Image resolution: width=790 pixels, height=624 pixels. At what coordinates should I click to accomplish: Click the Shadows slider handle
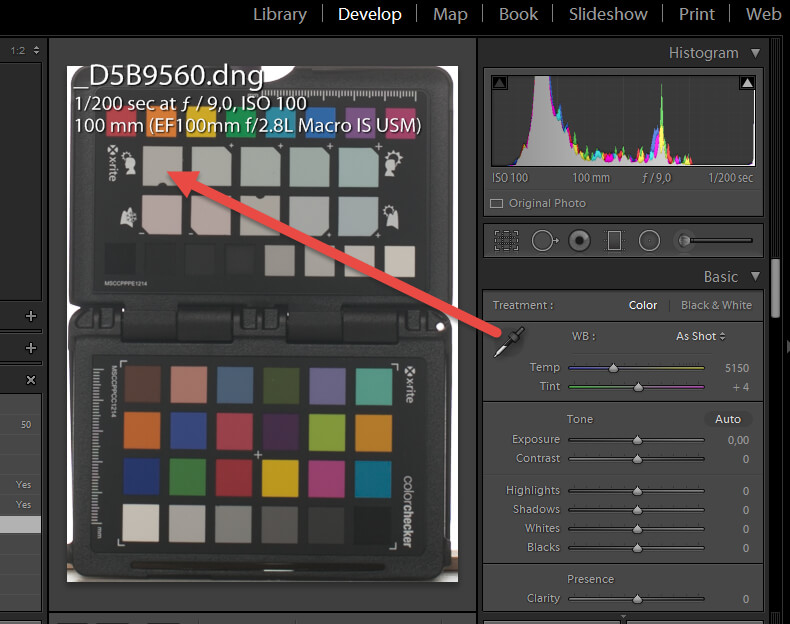(637, 510)
